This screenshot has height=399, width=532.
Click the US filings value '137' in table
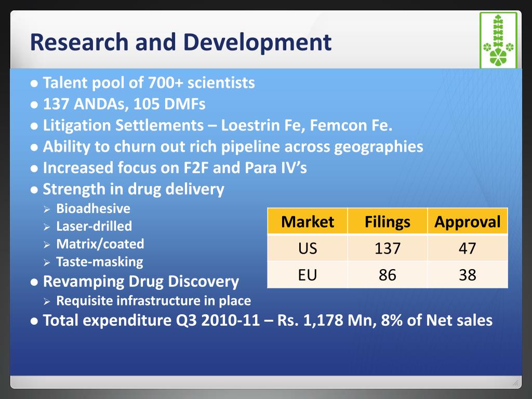[x=388, y=248]
